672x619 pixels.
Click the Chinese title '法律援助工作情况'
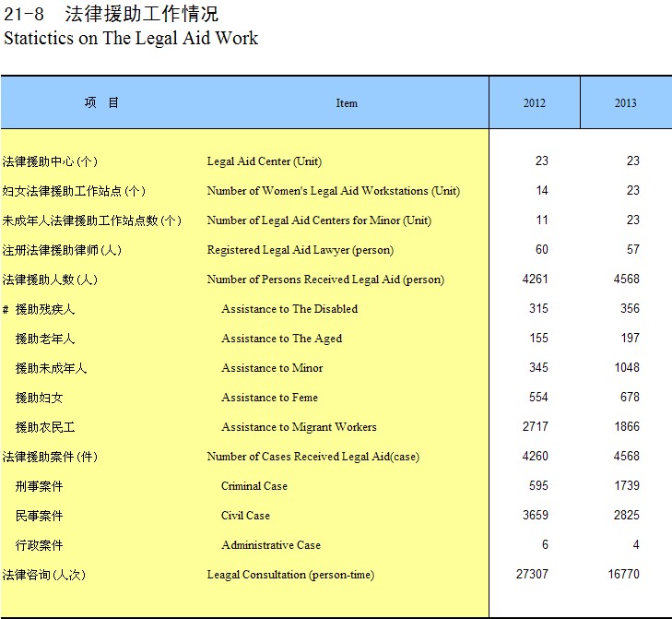[x=142, y=15]
